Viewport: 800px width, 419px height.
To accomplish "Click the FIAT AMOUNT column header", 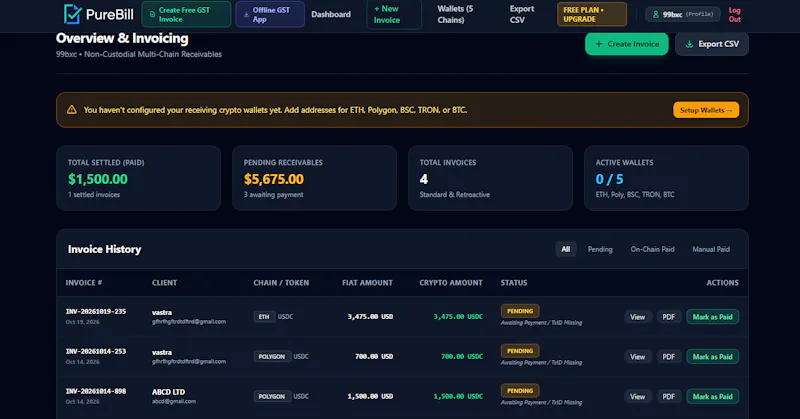I will click(367, 283).
